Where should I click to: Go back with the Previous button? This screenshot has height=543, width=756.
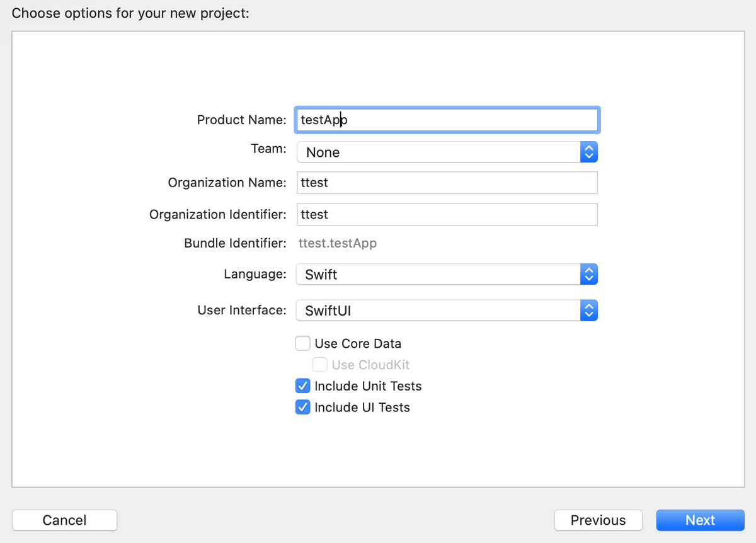tap(598, 520)
